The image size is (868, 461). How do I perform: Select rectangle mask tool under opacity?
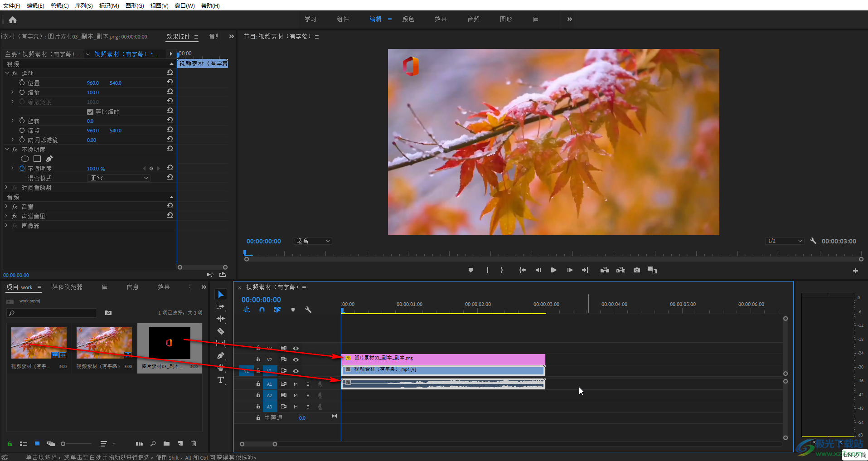tap(37, 159)
